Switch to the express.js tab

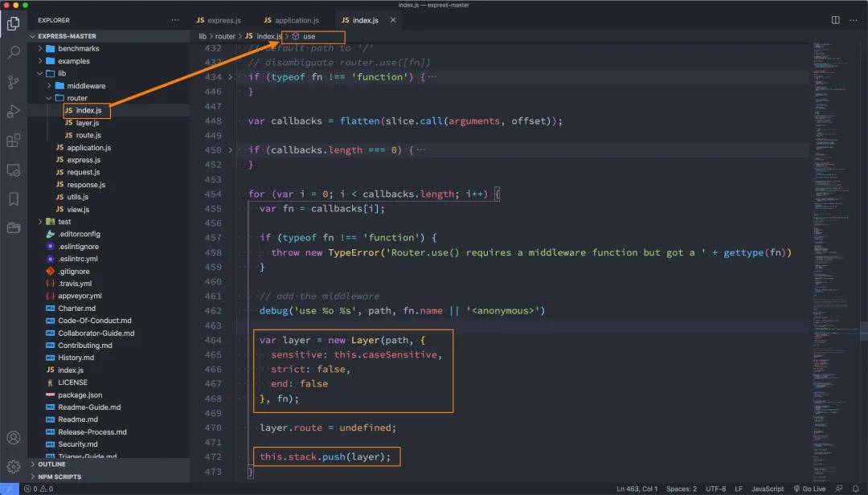(x=219, y=20)
